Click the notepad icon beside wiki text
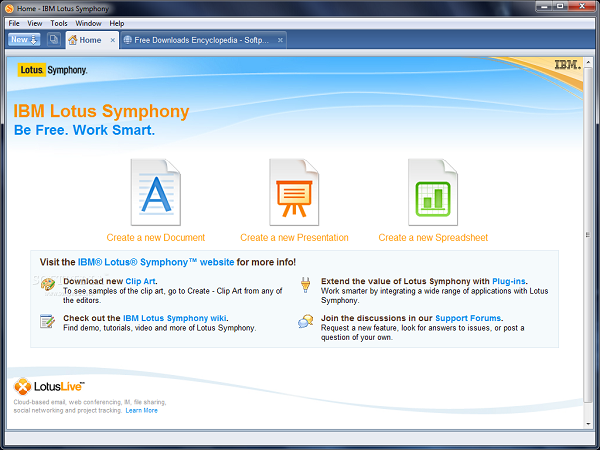Viewport: 600px width, 450px height. click(x=47, y=321)
